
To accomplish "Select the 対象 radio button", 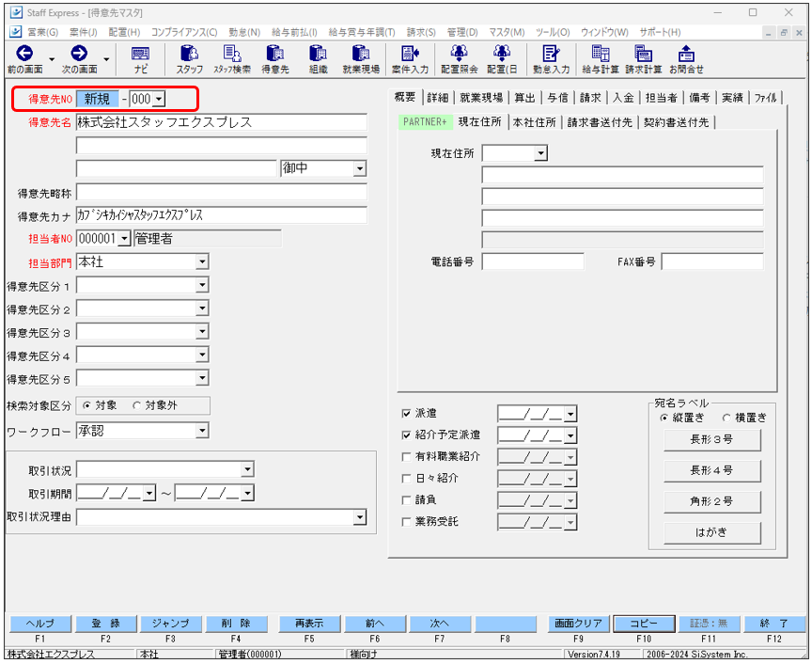I will tap(86, 405).
